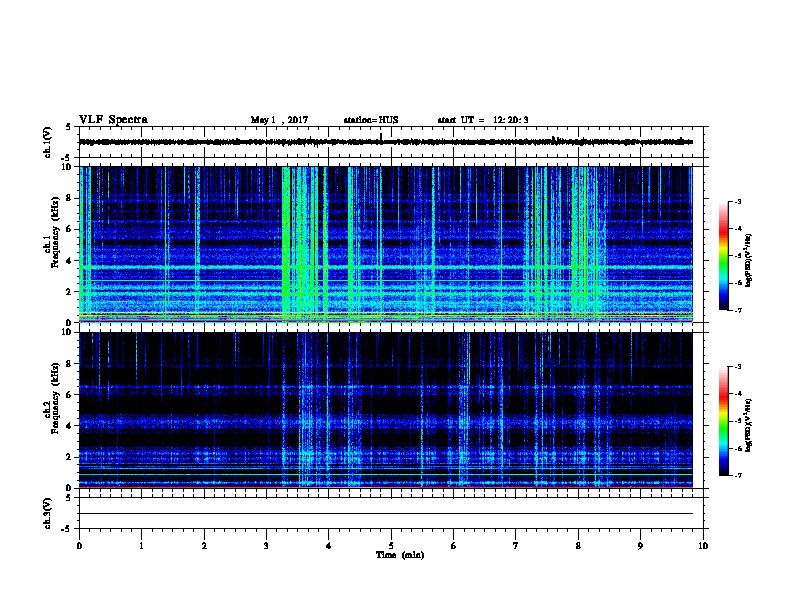Click the "10" tick on the time axis

(x=703, y=546)
